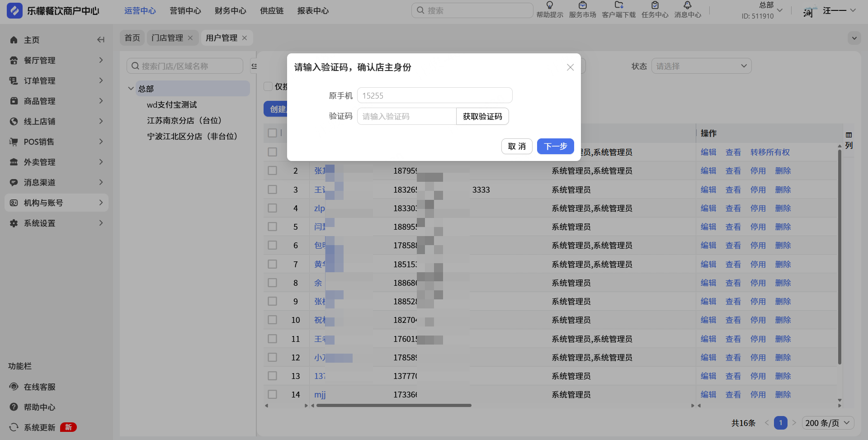Open the 营销中心 top menu
This screenshot has width=868, height=440.
coord(185,11)
